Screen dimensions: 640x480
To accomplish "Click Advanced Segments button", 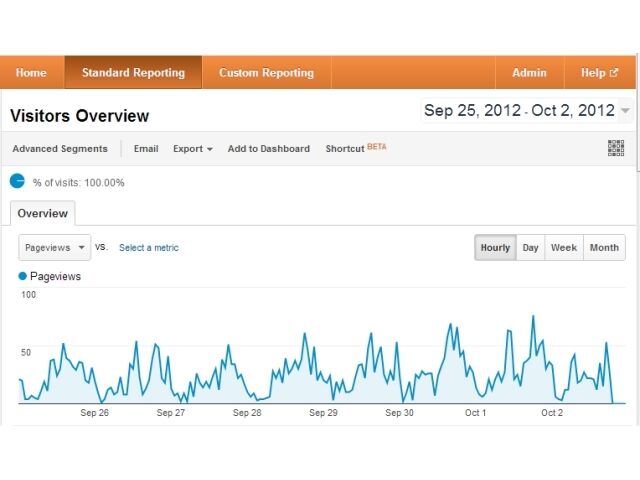I will [60, 149].
